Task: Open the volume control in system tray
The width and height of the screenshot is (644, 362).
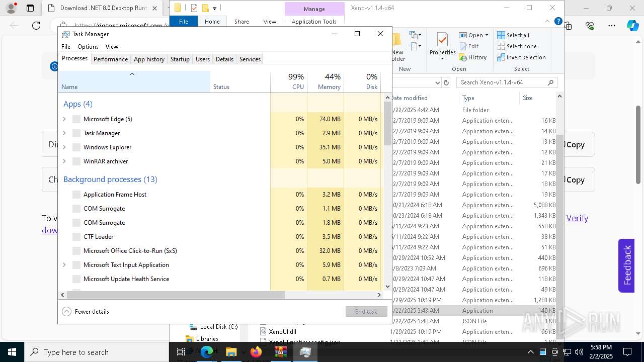Action: pos(579,352)
